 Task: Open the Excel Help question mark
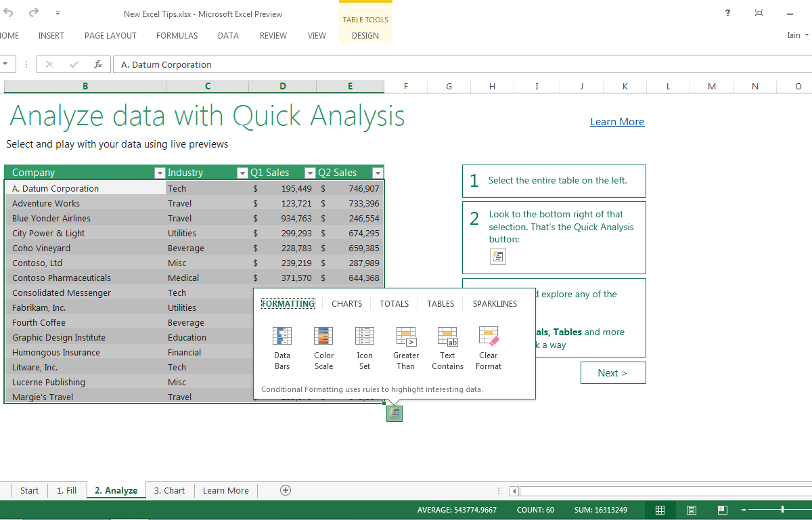point(727,13)
